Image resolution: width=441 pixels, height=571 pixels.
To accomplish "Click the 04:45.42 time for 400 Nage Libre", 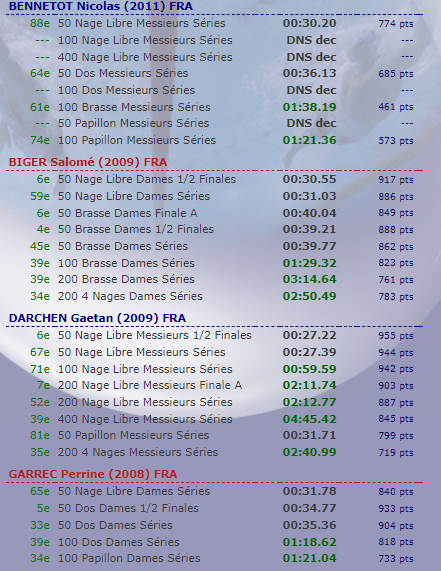I will click(309, 419).
